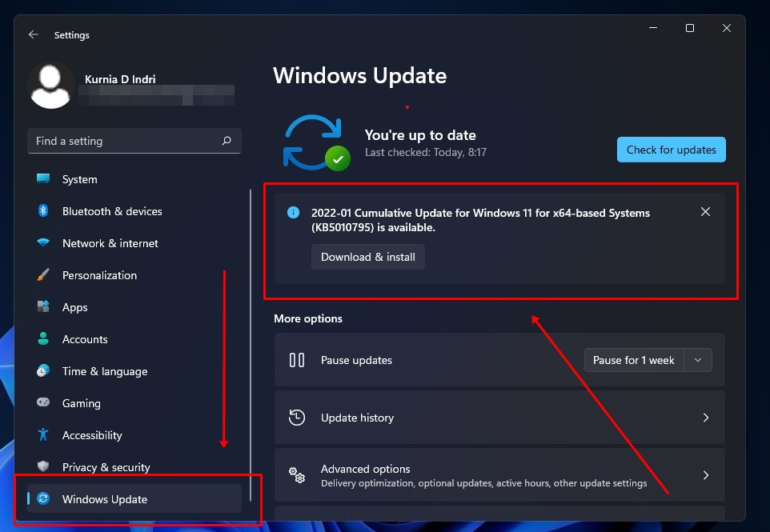This screenshot has width=770, height=532.
Task: Click Download & install for KB5010795
Action: pyautogui.click(x=368, y=257)
